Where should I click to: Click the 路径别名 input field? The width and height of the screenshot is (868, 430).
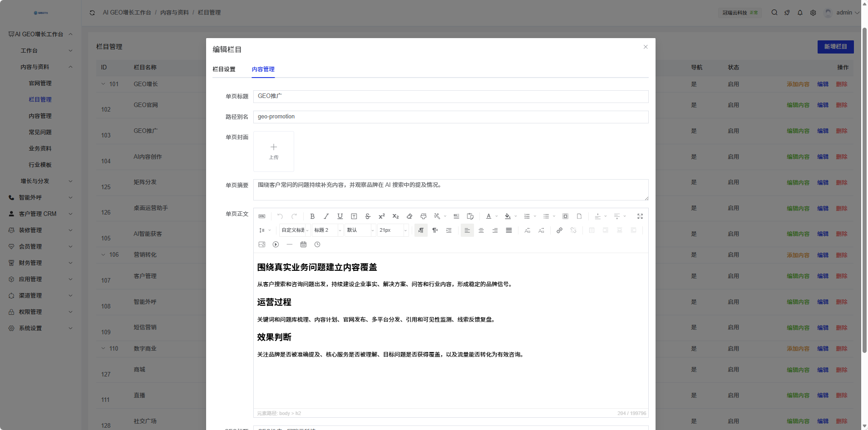[x=451, y=117]
